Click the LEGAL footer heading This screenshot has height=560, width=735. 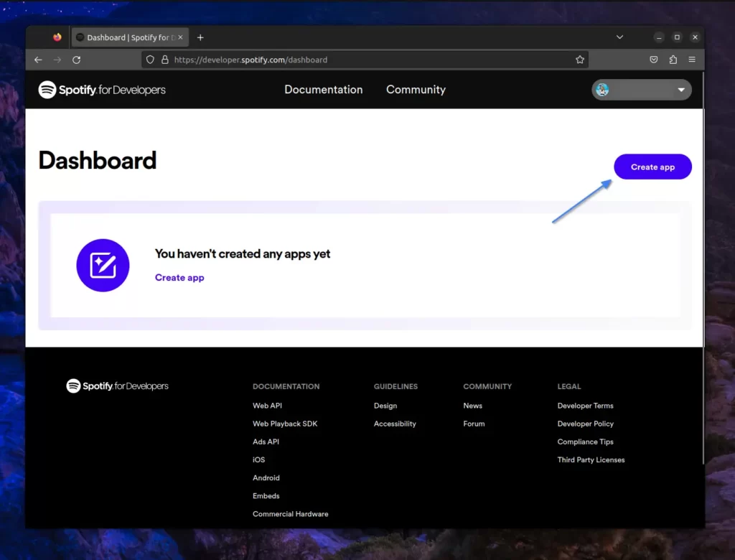(x=569, y=386)
